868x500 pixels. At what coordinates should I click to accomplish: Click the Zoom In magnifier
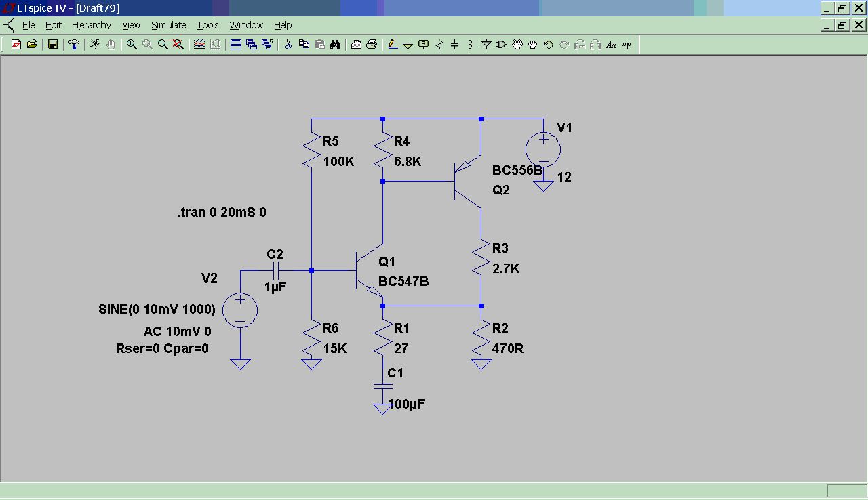coord(132,45)
